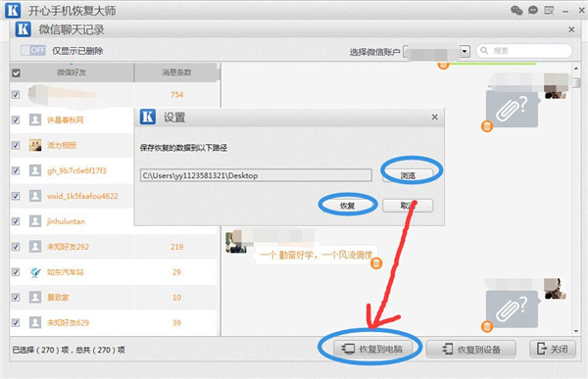Screen dimensions: 588x379
Task: Click sender avatar of 一个勤奋好学 message
Action: click(236, 242)
